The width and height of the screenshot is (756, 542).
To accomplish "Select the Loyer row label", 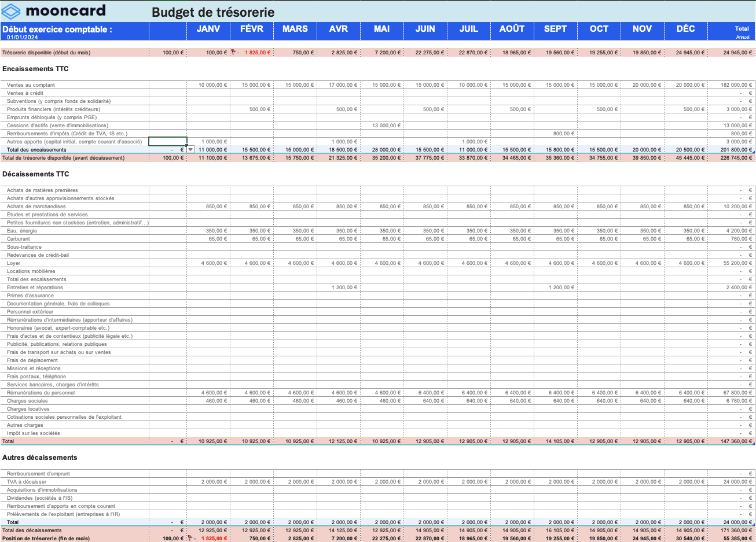I will (x=13, y=263).
